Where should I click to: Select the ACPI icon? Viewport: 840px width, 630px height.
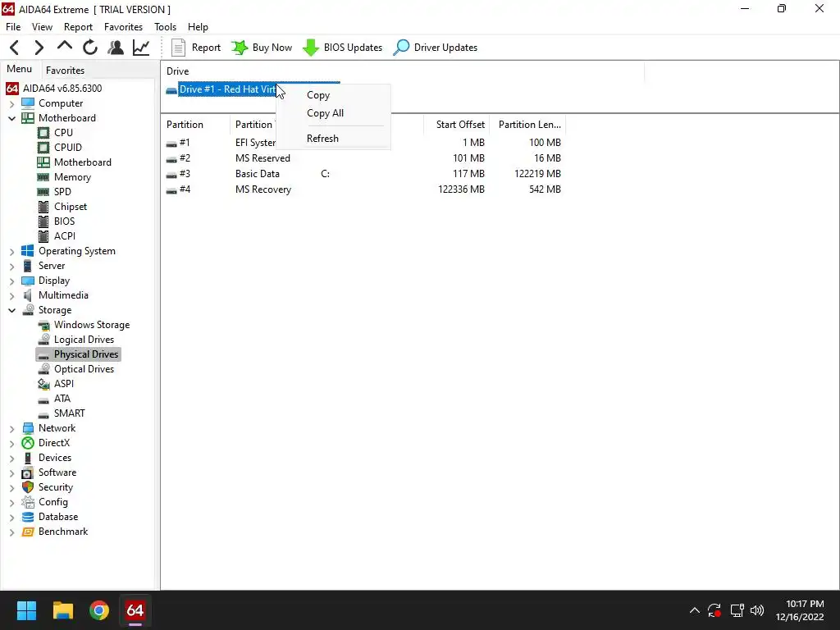(43, 236)
